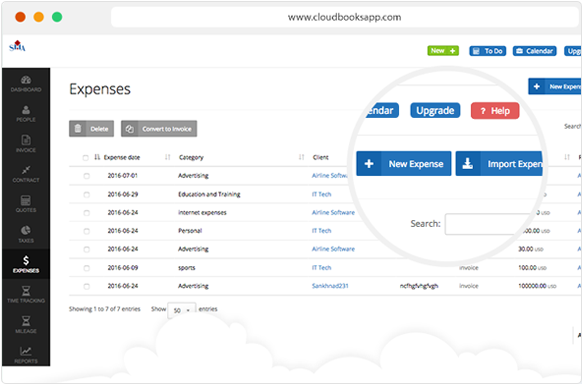Click the browser address bar cloudbooksapp.com

[x=344, y=17]
